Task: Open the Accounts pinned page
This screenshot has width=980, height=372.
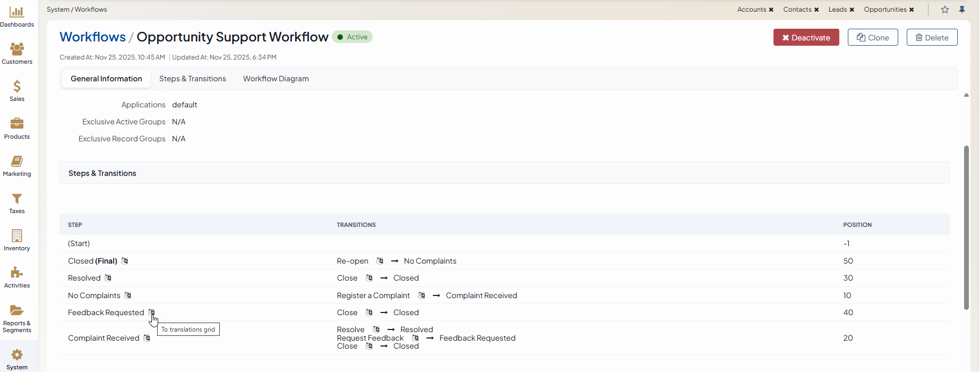Action: [752, 10]
